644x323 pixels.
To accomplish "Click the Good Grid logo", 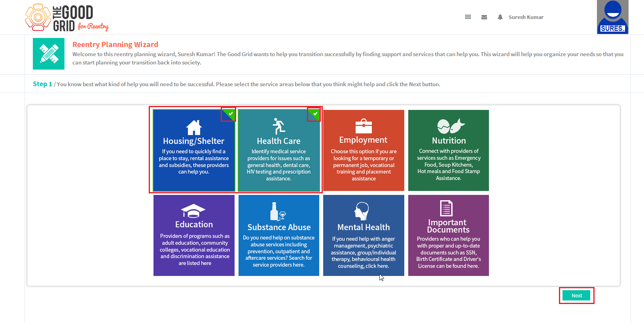I will [67, 18].
